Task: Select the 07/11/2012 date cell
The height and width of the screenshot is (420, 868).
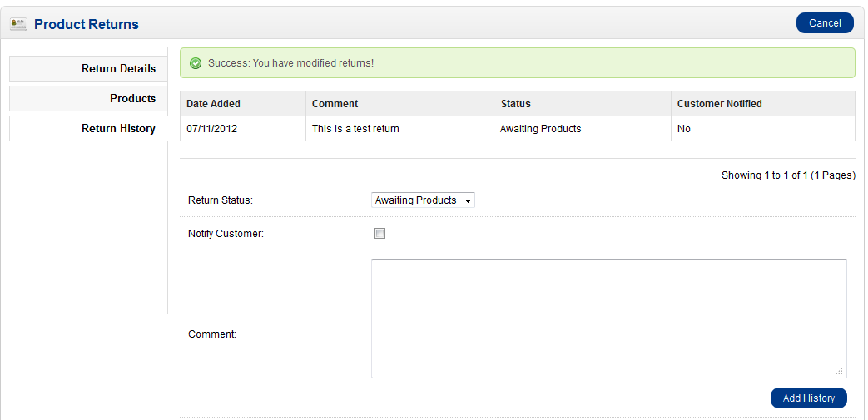Action: 211,129
